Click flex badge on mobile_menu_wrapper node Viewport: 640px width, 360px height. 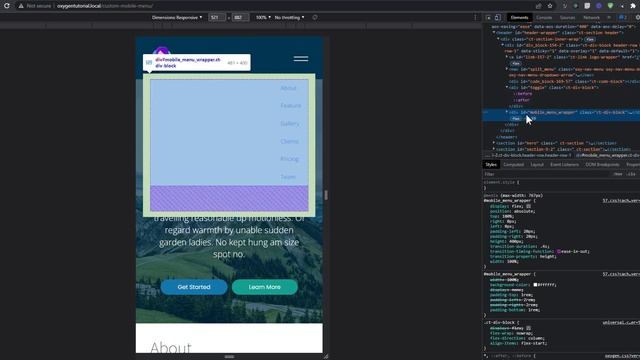coord(516,118)
